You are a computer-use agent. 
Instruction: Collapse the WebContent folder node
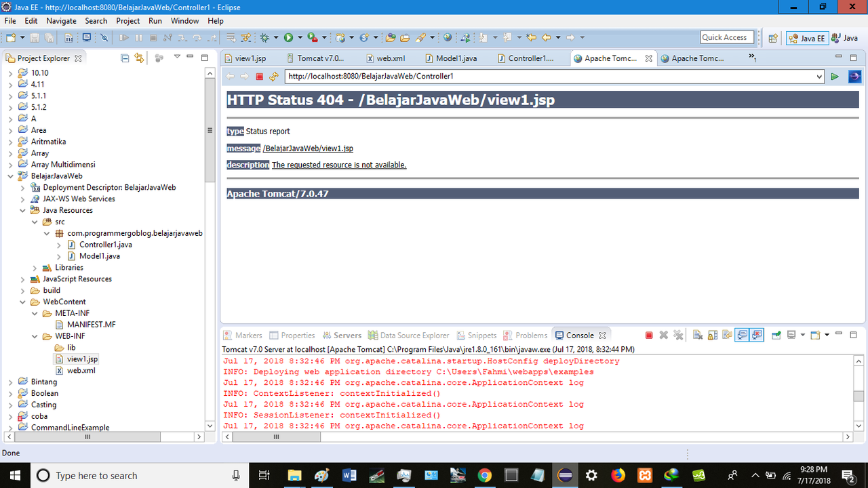[x=22, y=302]
